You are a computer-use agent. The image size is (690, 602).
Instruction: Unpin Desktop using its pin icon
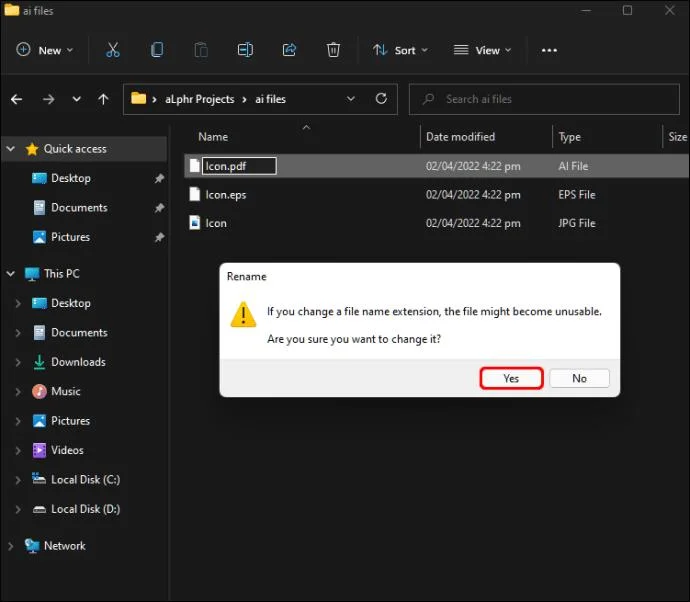(159, 178)
